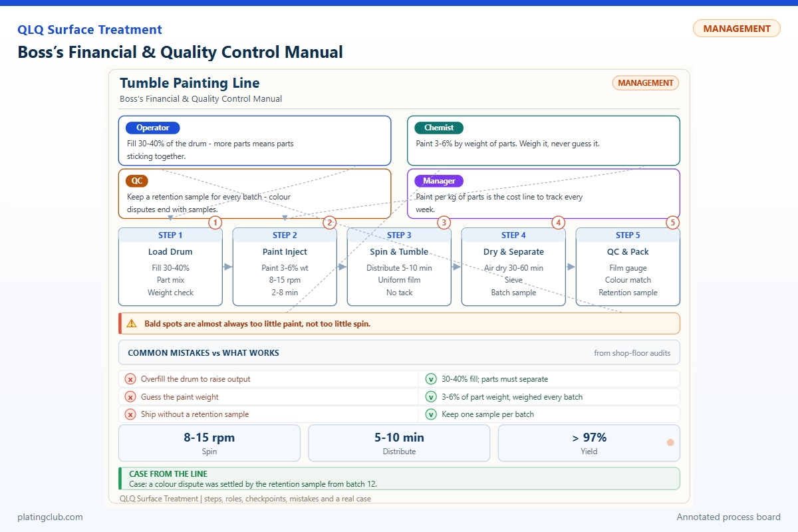Click the QLQ Surface Treatment heading at top

point(90,29)
